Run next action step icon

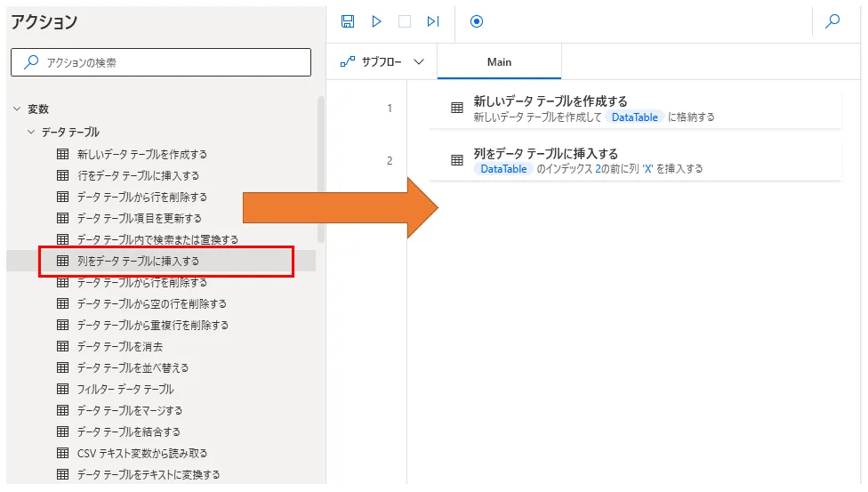coord(433,21)
